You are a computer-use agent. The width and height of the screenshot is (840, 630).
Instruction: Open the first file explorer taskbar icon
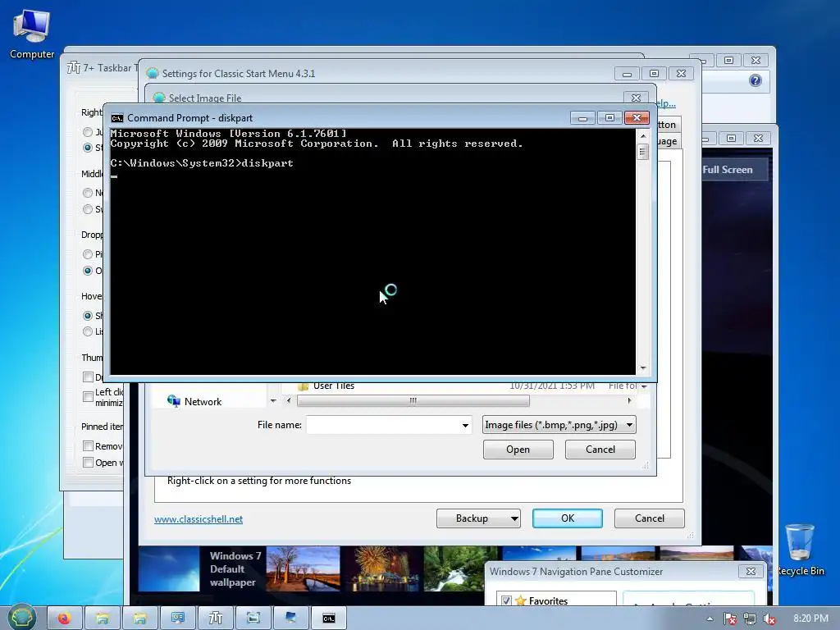[103, 619]
